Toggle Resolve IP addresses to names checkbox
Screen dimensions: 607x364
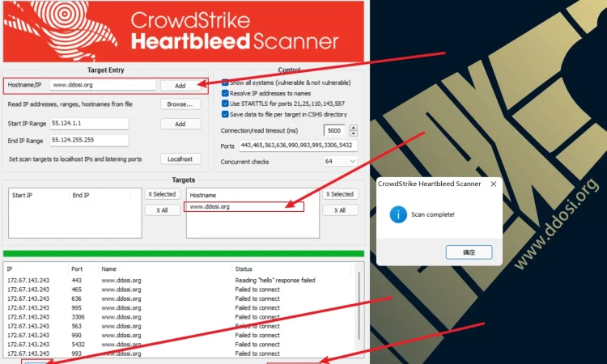coord(225,93)
